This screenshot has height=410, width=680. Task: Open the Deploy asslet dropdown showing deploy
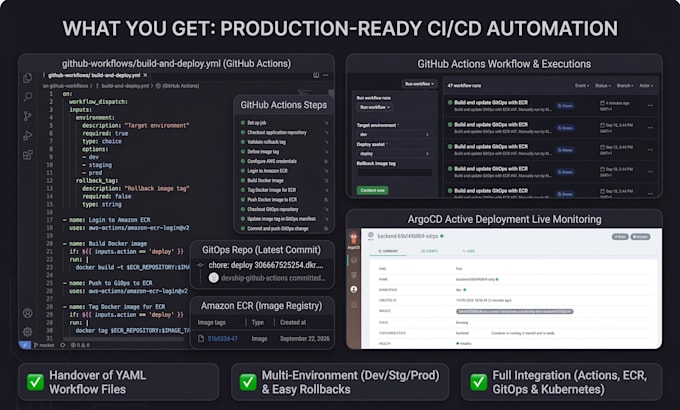(x=394, y=154)
